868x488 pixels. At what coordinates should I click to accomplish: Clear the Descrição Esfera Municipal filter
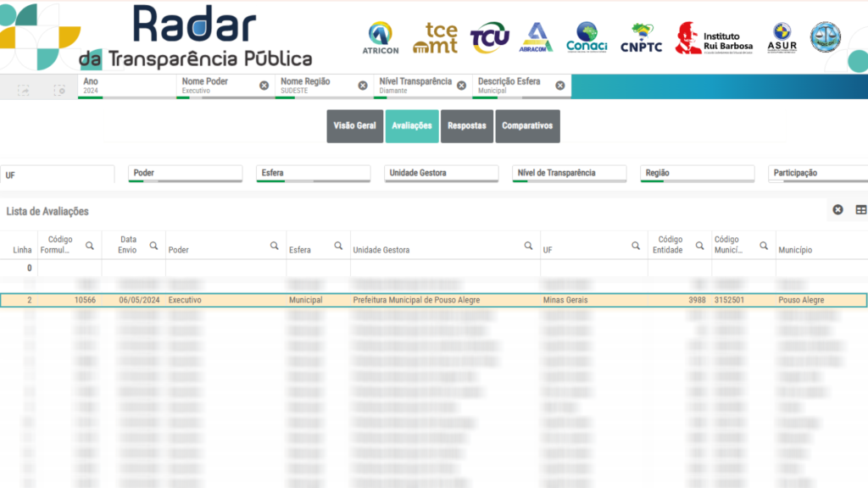point(560,86)
